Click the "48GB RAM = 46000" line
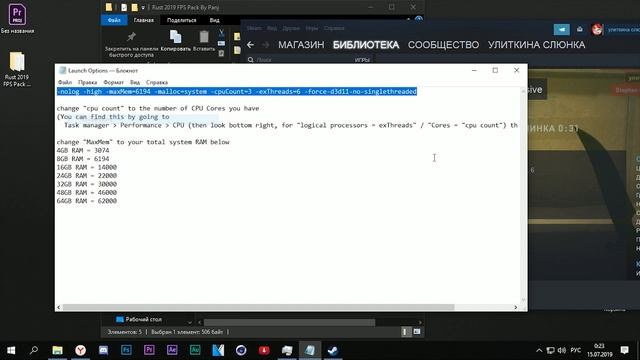Viewport: 640px width, 360px height. point(87,192)
